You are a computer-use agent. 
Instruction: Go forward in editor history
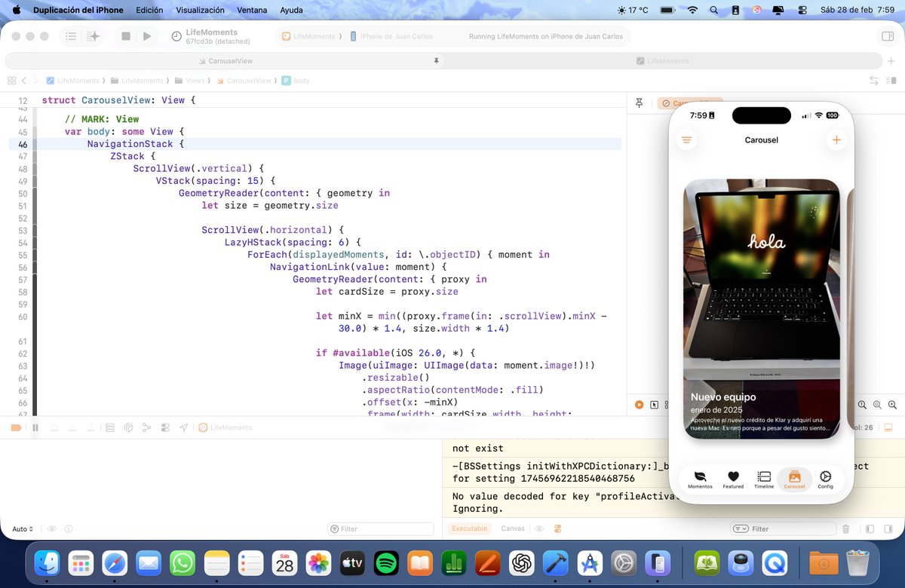pos(35,81)
